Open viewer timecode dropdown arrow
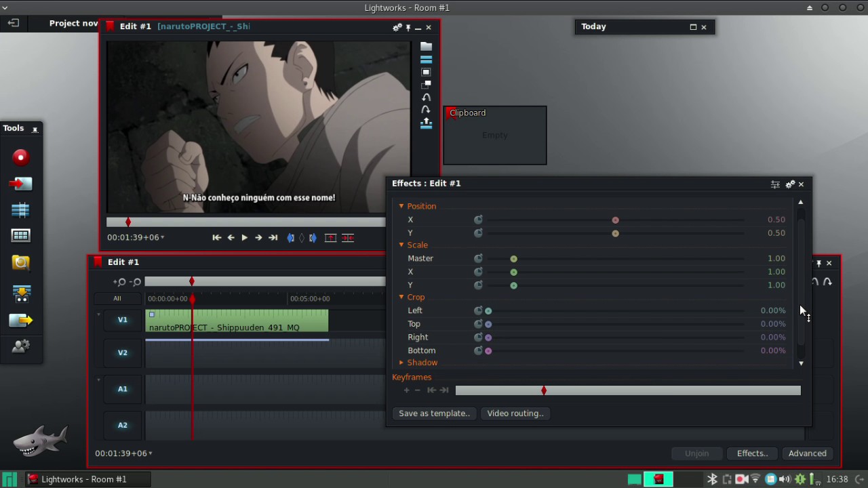This screenshot has height=488, width=868. pyautogui.click(x=163, y=238)
